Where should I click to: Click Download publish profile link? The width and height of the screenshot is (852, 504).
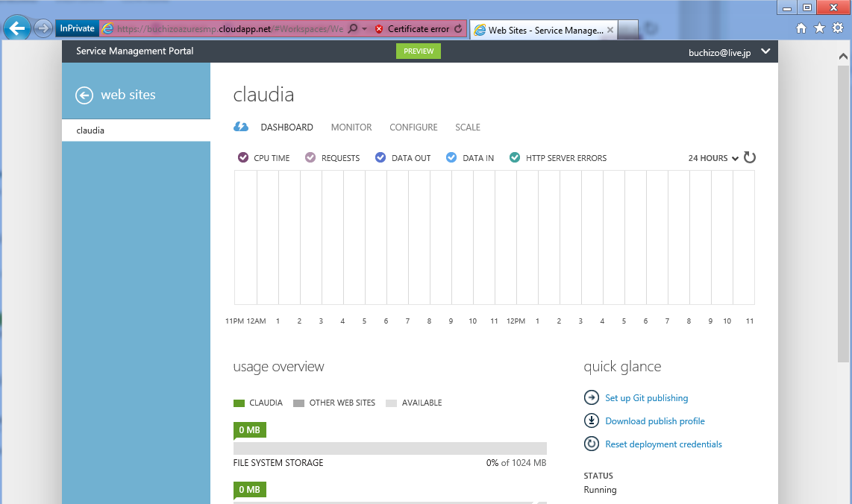click(x=655, y=421)
